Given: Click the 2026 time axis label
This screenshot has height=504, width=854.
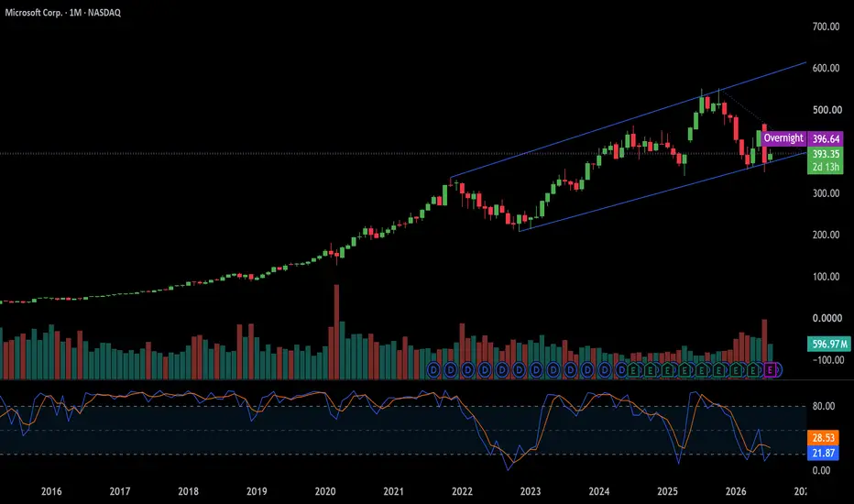Looking at the screenshot, I should 736,491.
